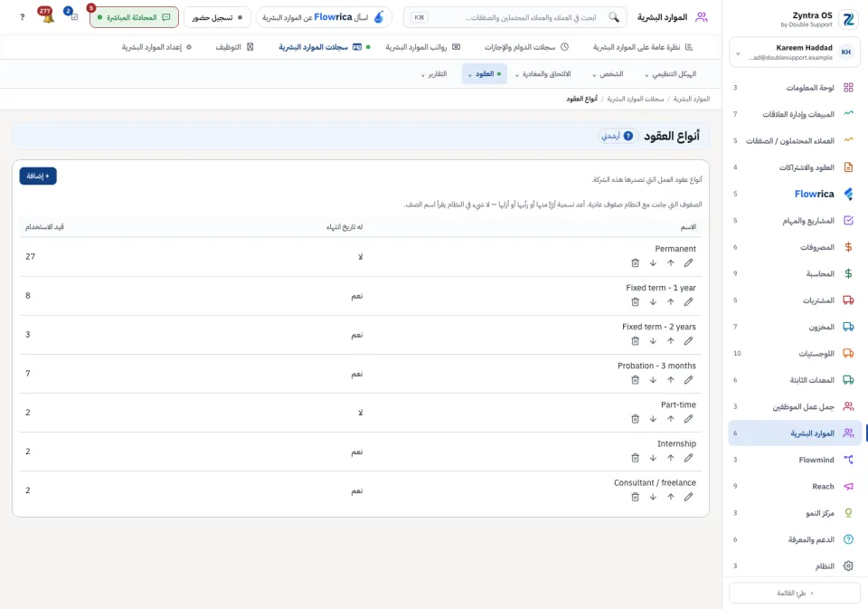This screenshot has height=609, width=868.
Task: Switch to التوظيف tab
Action: tap(234, 47)
